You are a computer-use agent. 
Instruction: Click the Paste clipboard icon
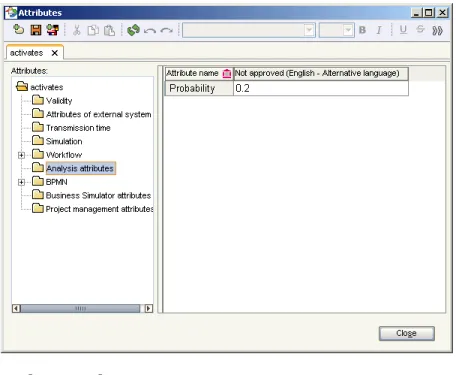(109, 30)
